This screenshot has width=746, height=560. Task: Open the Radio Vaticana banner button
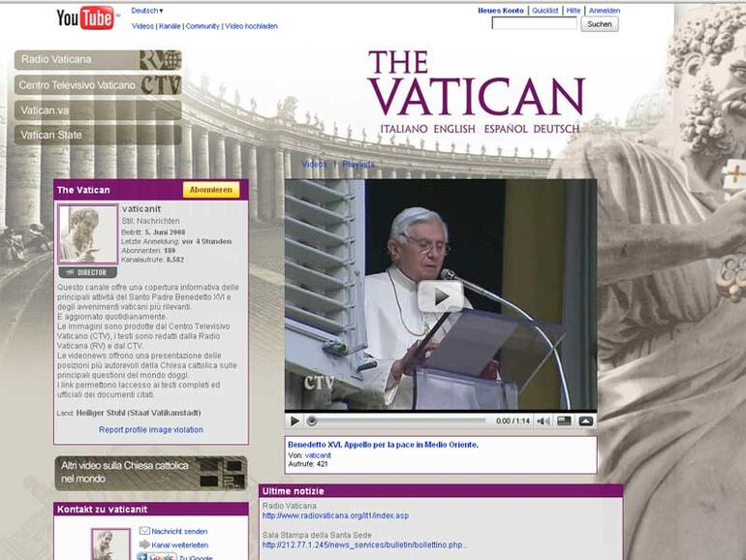(98, 60)
